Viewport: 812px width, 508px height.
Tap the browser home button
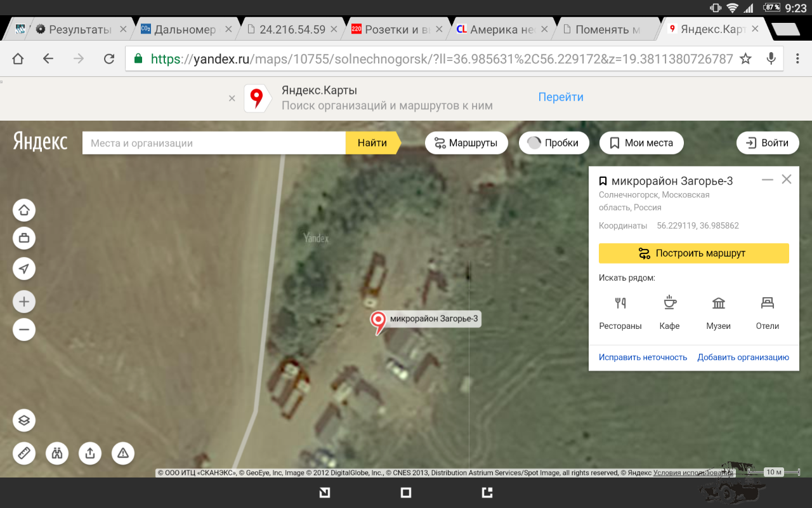[x=18, y=59]
